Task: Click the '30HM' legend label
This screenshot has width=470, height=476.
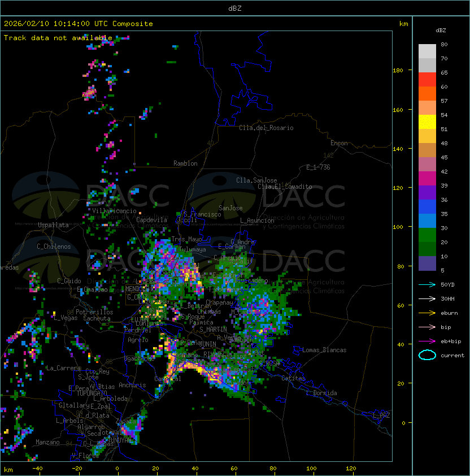Action: click(x=447, y=299)
